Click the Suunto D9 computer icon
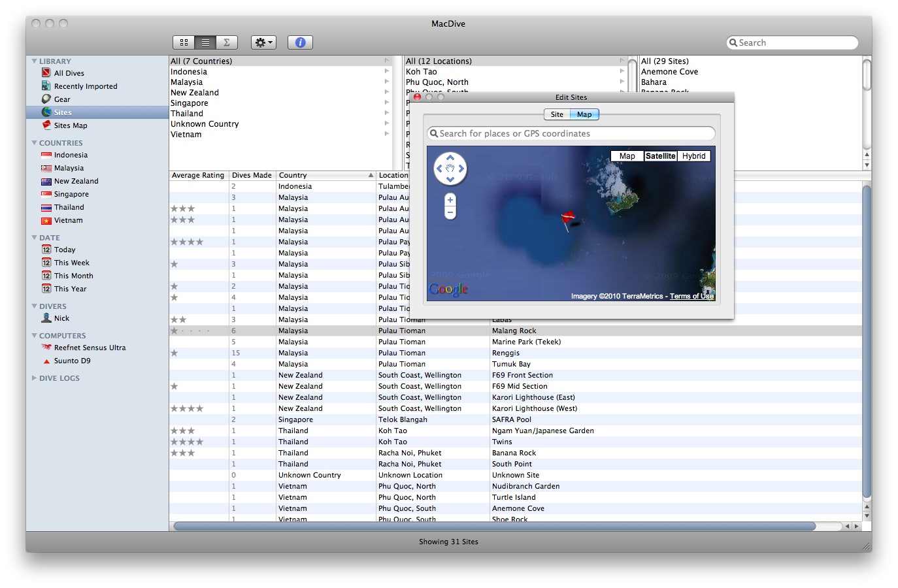898x588 pixels. pos(46,361)
